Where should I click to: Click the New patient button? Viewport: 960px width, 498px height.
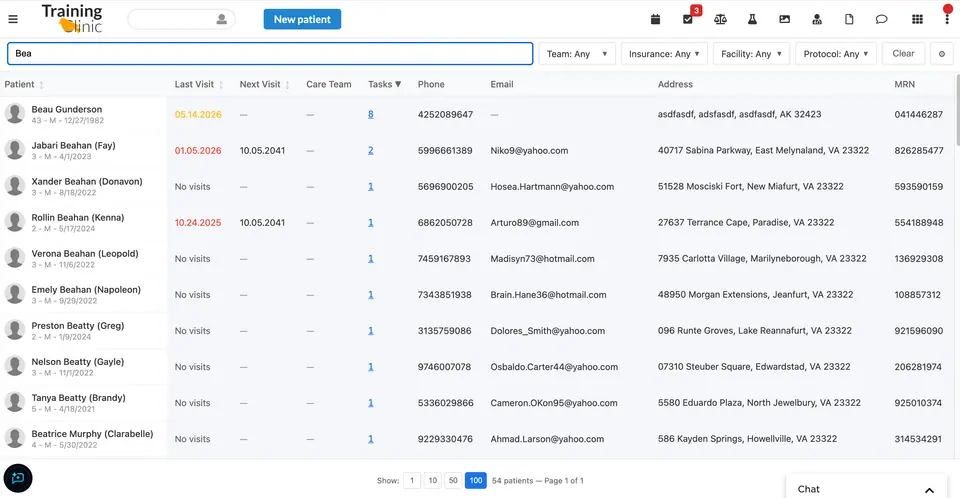302,19
